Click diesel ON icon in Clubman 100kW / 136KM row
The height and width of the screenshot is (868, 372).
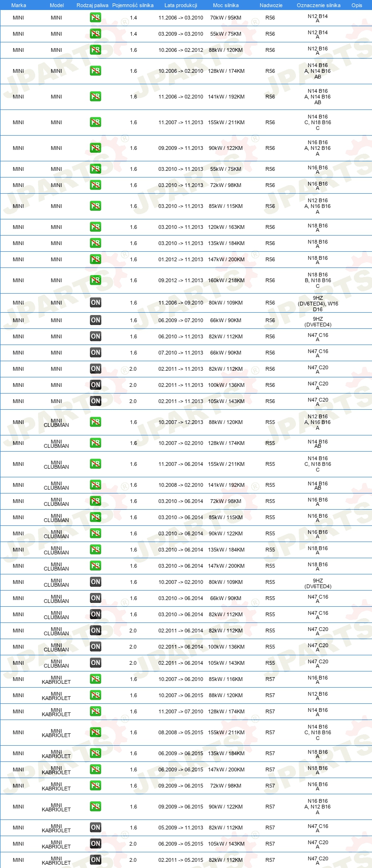[x=96, y=647]
